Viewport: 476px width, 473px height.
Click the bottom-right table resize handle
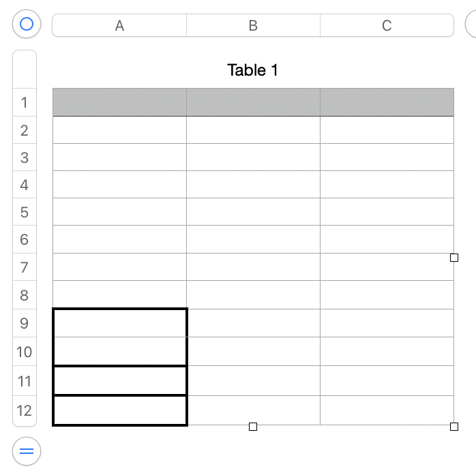454,427
